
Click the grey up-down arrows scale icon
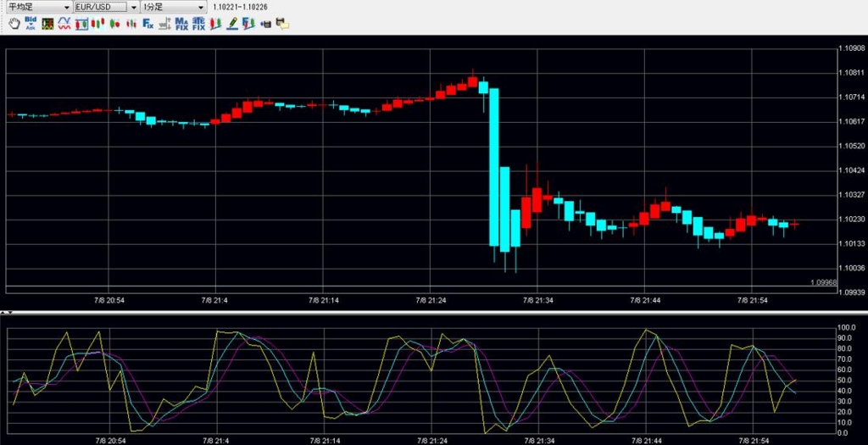tap(164, 23)
